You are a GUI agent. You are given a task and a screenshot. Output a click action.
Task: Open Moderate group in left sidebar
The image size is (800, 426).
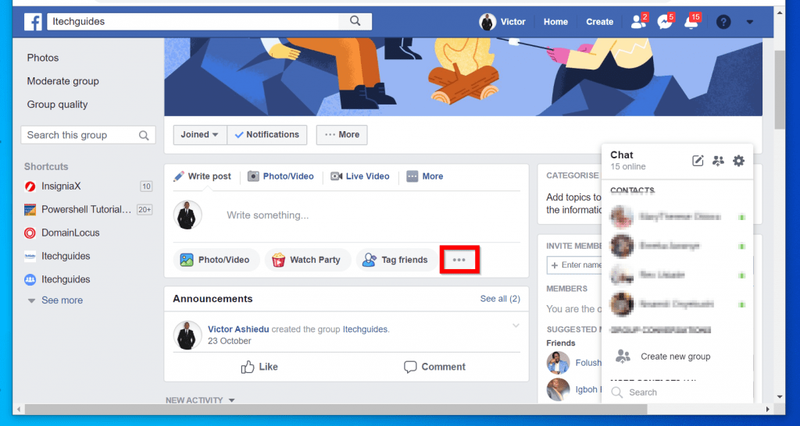63,81
